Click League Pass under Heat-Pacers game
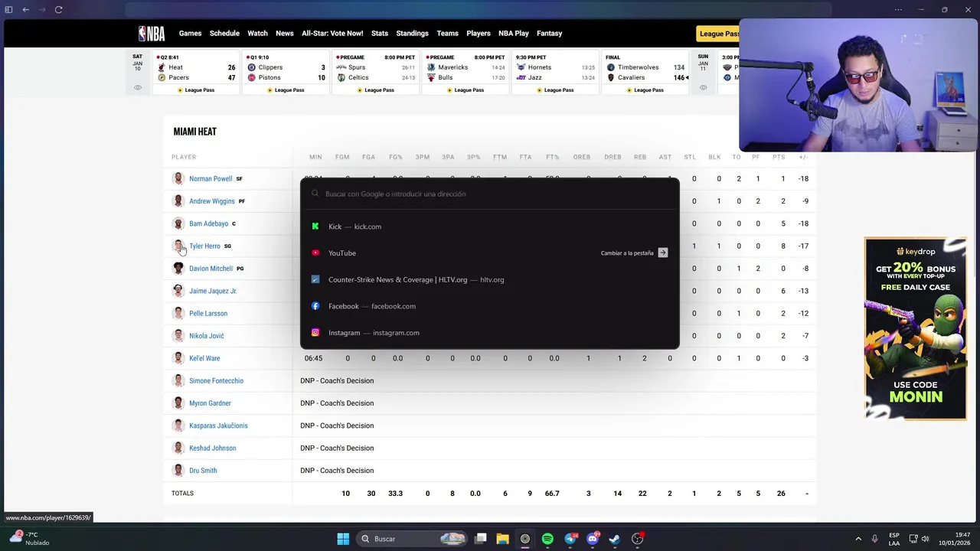The width and height of the screenshot is (980, 551). [x=196, y=90]
